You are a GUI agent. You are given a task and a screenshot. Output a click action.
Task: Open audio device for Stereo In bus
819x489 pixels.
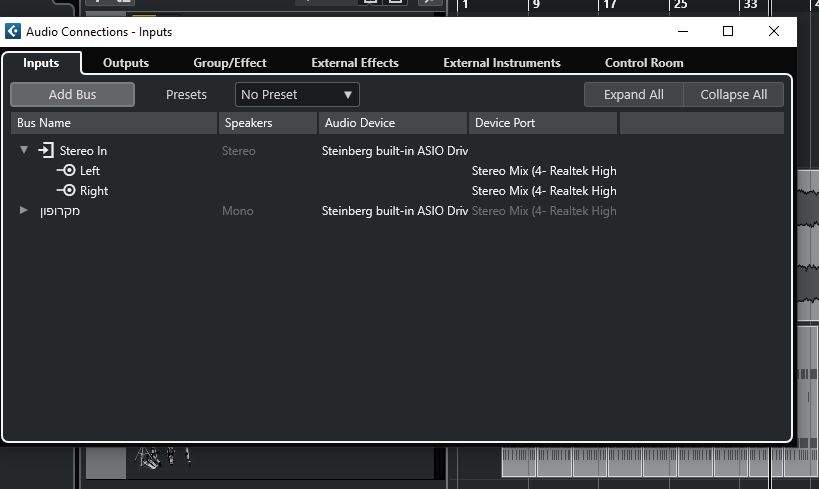pyautogui.click(x=394, y=151)
